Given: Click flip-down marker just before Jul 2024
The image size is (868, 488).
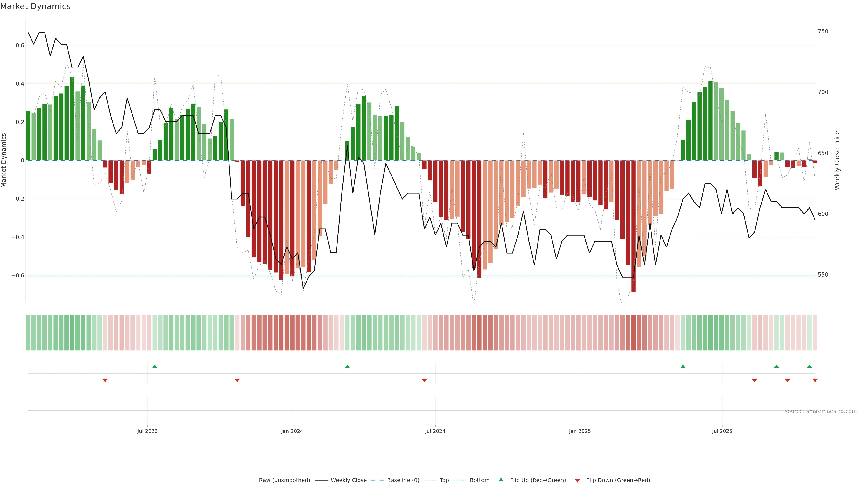Looking at the screenshot, I should pyautogui.click(x=424, y=380).
